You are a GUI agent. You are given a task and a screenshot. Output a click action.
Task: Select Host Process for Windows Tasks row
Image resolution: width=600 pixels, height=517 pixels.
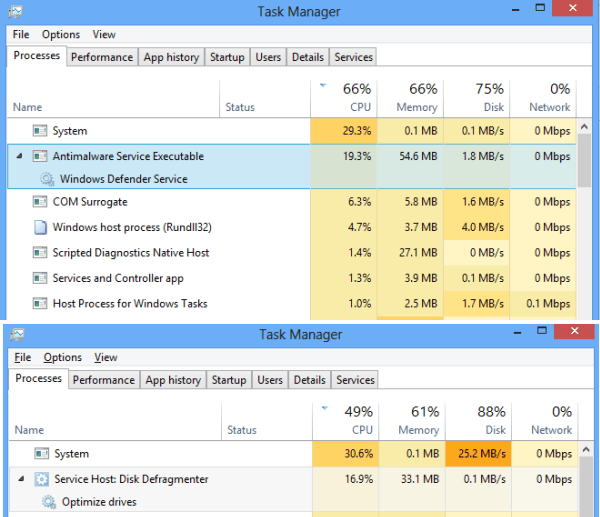(x=292, y=304)
